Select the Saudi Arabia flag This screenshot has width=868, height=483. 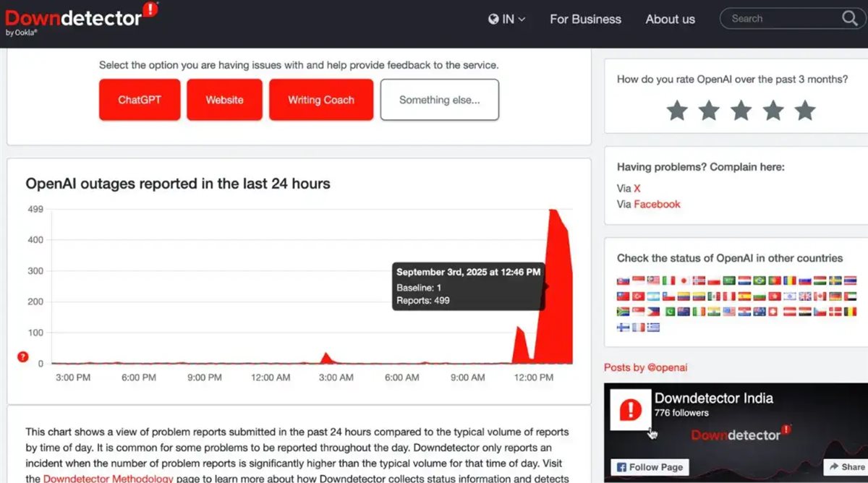(729, 281)
